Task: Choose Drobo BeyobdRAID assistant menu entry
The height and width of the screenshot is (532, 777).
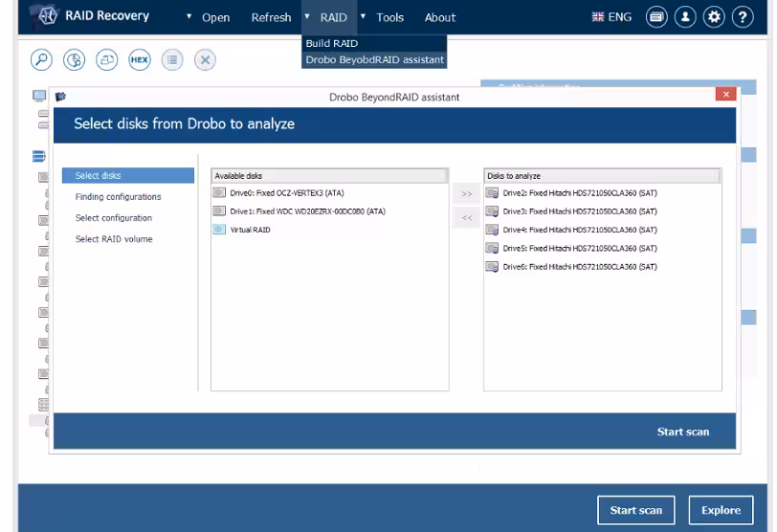Action: pyautogui.click(x=374, y=59)
